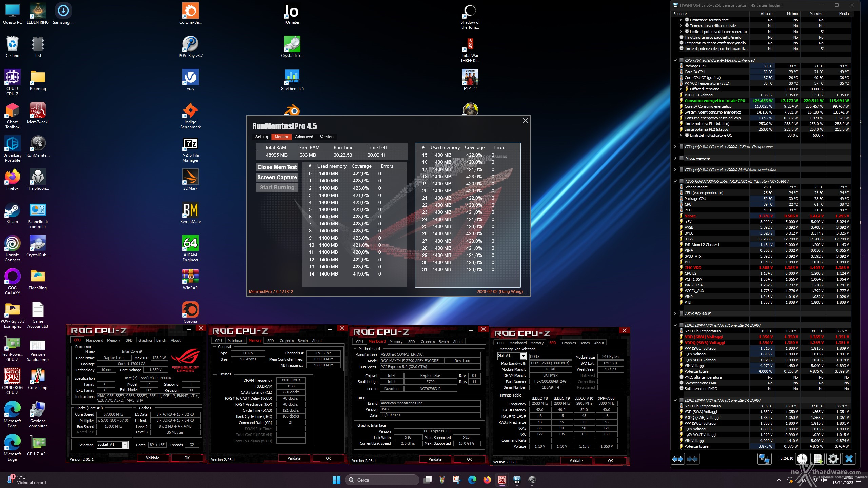Open the 3DMark desktop shortcut
868x488 pixels.
(191, 180)
